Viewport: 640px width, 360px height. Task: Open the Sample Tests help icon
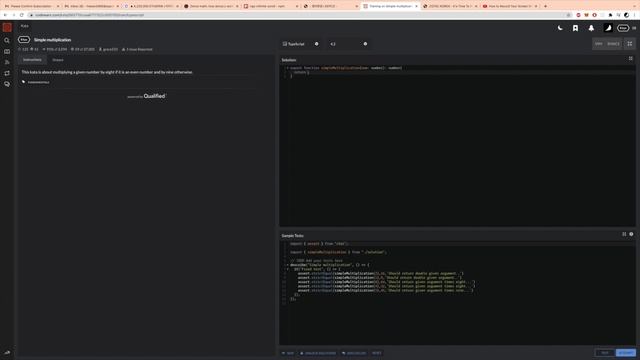pos(631,234)
